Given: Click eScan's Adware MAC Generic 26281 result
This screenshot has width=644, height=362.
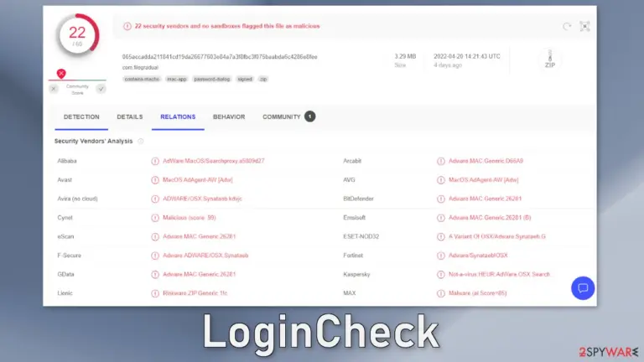Looking at the screenshot, I should point(200,236).
